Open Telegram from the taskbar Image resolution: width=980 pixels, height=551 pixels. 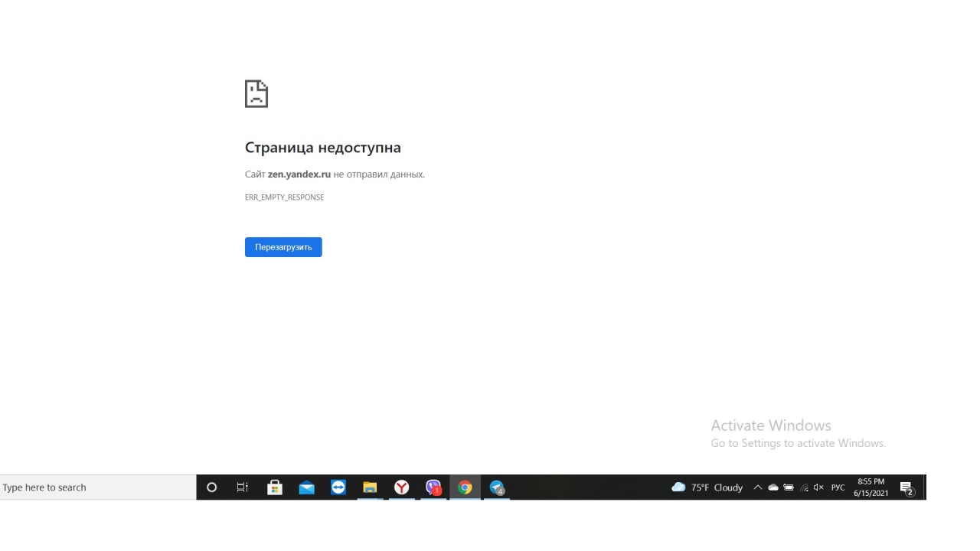(497, 487)
